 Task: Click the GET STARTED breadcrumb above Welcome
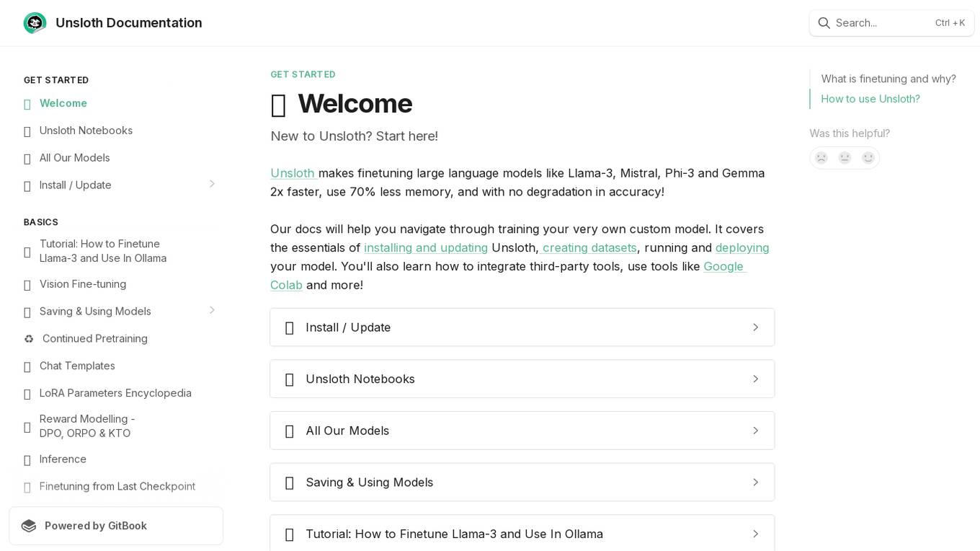click(x=303, y=74)
